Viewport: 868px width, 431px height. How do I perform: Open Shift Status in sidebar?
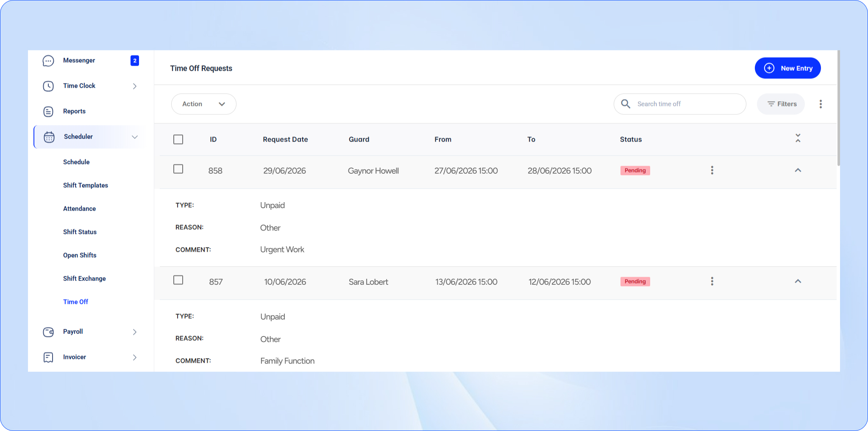click(x=80, y=232)
